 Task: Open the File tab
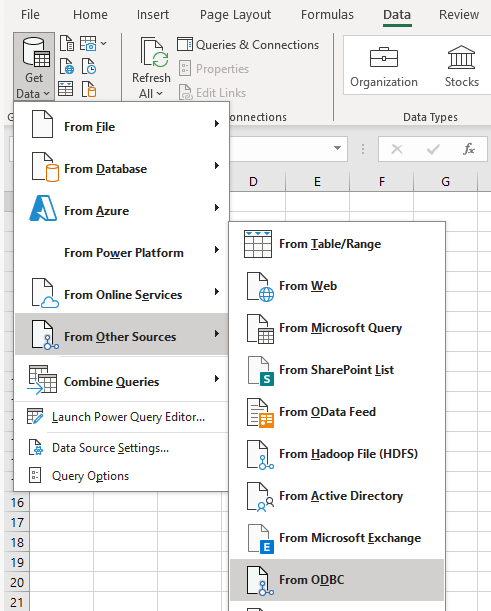[30, 15]
